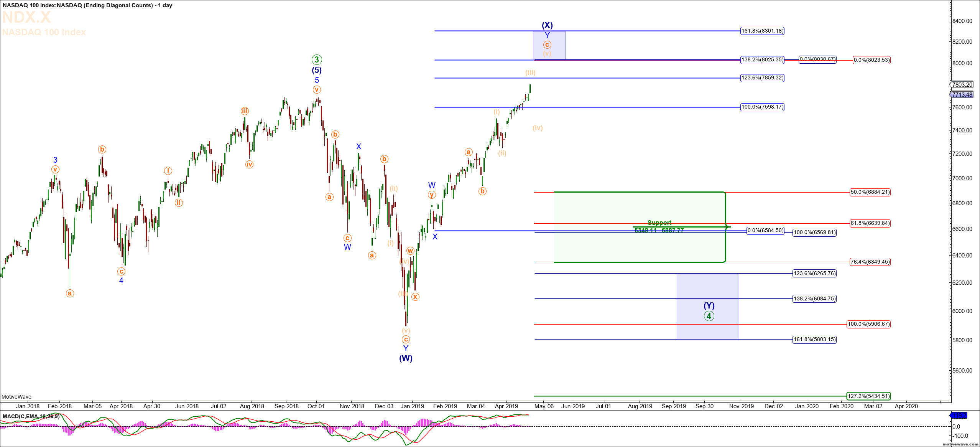Select the 100.0%(7598.17) extension label
This screenshot has width=980, height=447.
point(762,107)
